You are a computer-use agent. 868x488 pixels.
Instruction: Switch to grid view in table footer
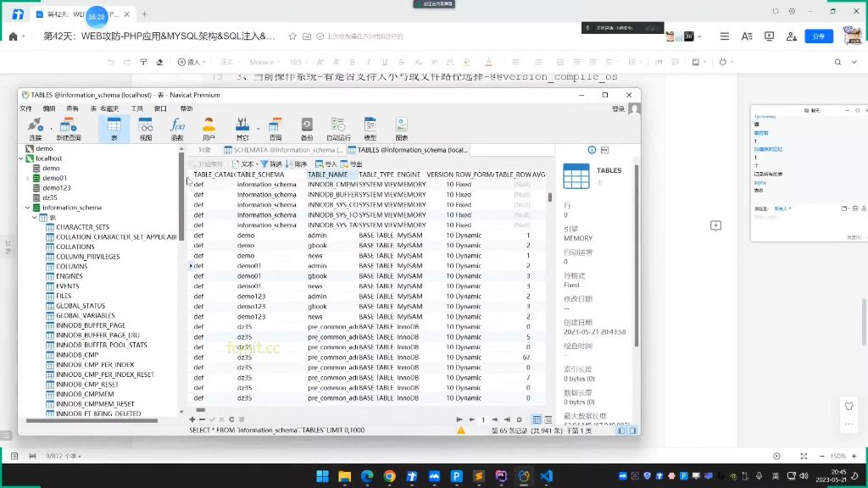point(537,419)
